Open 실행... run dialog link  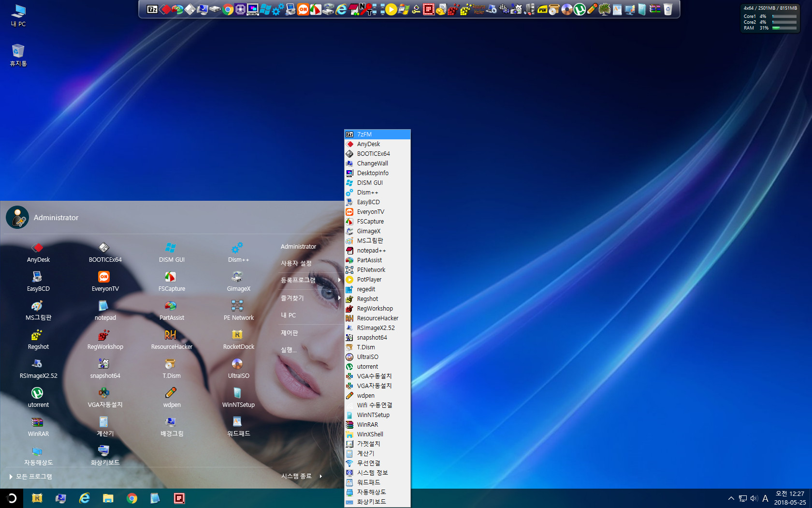coord(289,350)
